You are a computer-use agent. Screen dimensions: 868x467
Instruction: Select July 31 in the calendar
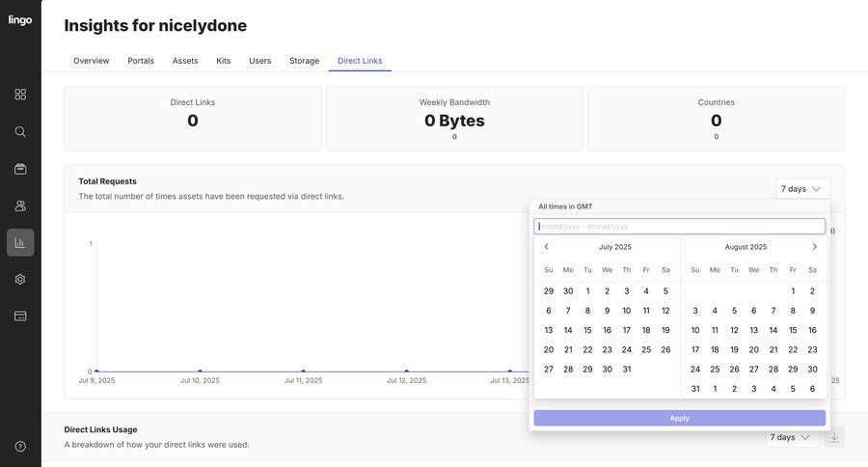(627, 369)
